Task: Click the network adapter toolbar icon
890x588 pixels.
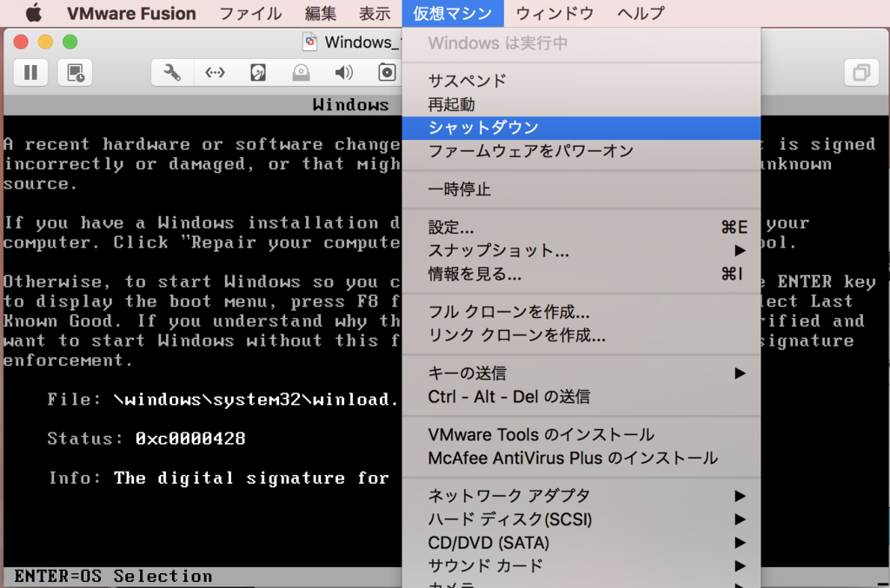Action: tap(216, 73)
